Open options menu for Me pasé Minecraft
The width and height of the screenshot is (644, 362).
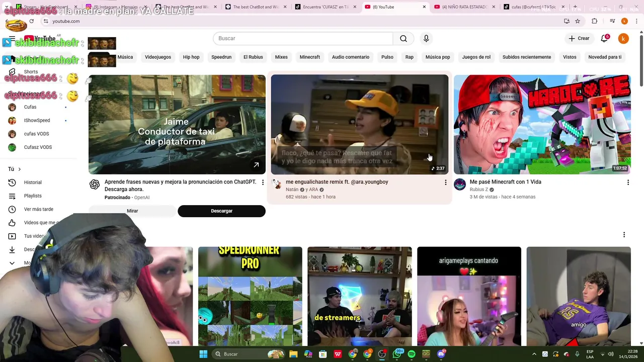(x=628, y=183)
